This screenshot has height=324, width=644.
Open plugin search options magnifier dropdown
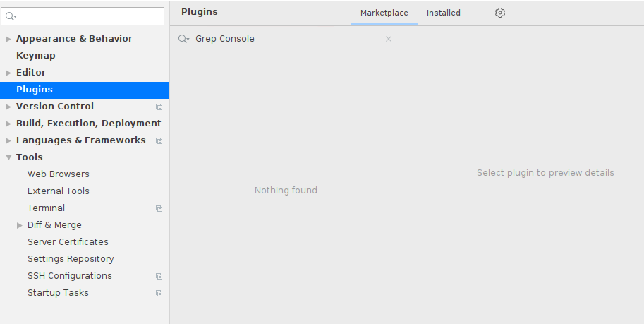pos(183,39)
